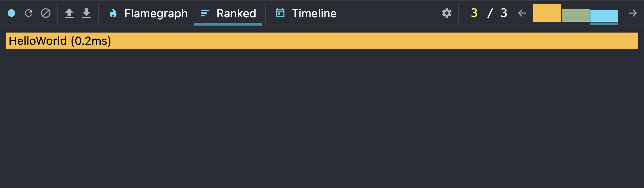Go to the previous profile with left arrow
This screenshot has height=188, width=644.
pos(522,13)
